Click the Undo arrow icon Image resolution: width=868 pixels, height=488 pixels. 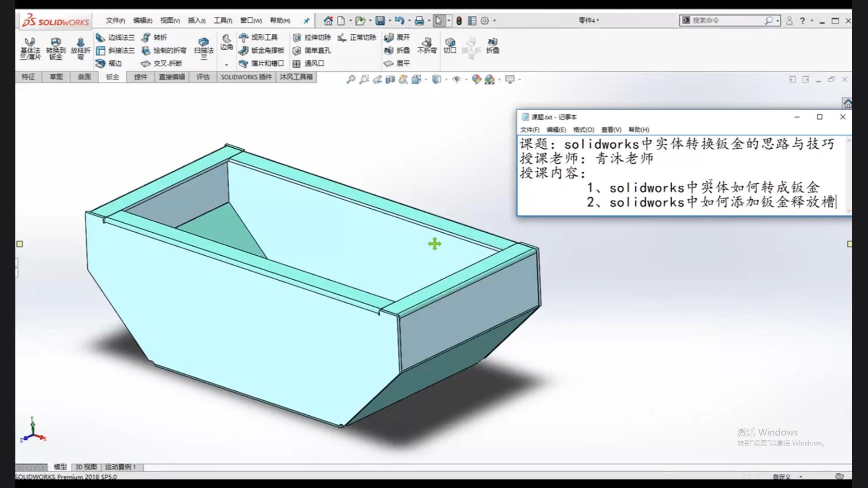tap(399, 21)
